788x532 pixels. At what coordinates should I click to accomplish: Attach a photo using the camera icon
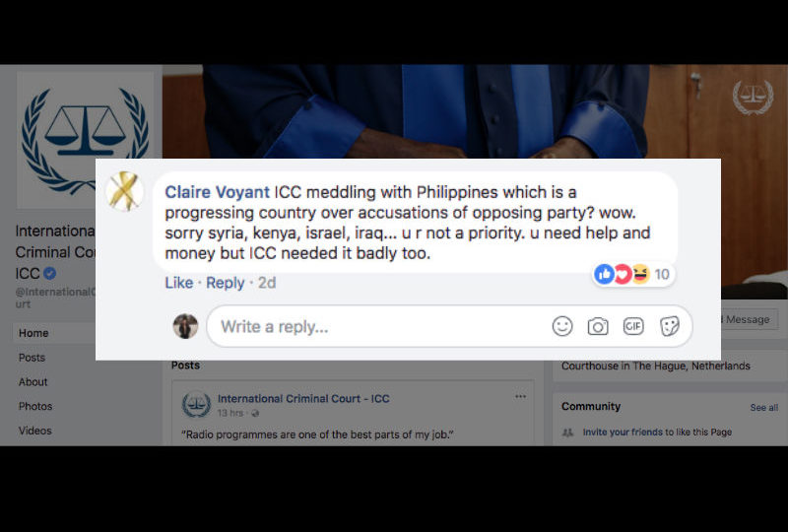(x=598, y=326)
